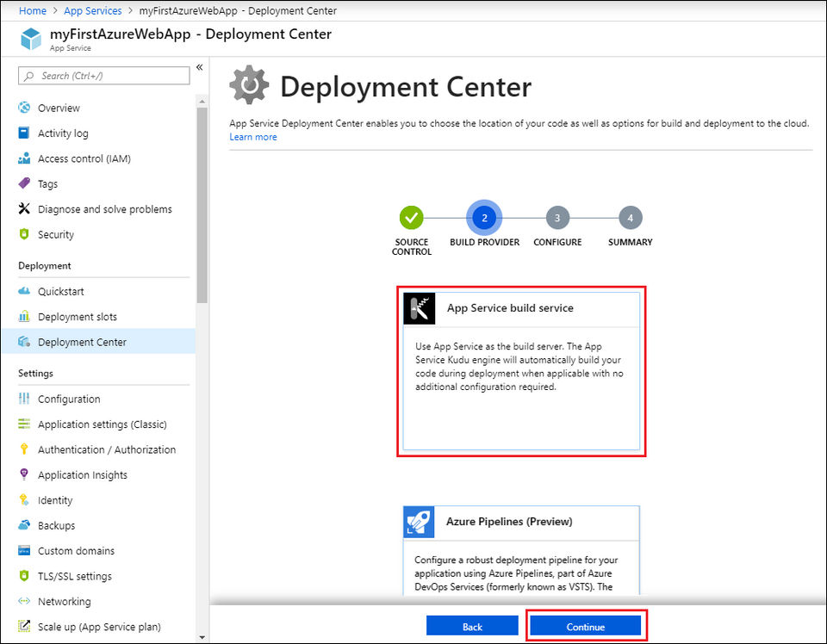
Task: Click step 4 Summary circle
Action: pyautogui.click(x=631, y=218)
